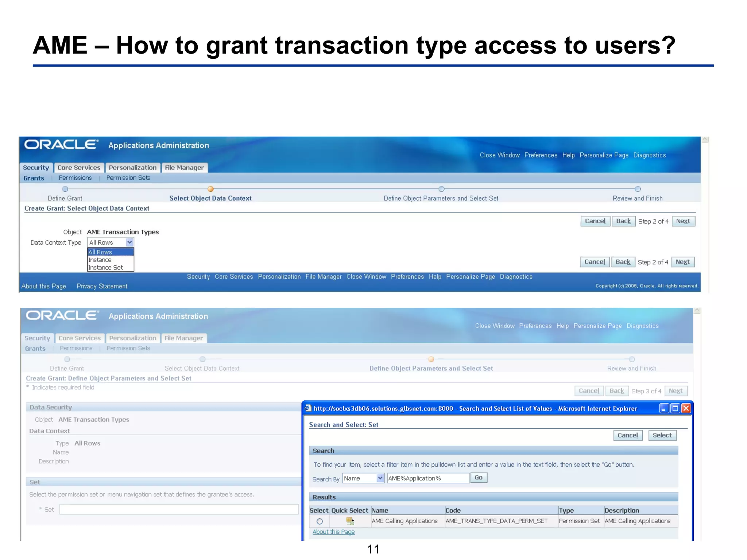747x560 pixels.
Task: Click the Oracle logo in top banner
Action: [61, 145]
